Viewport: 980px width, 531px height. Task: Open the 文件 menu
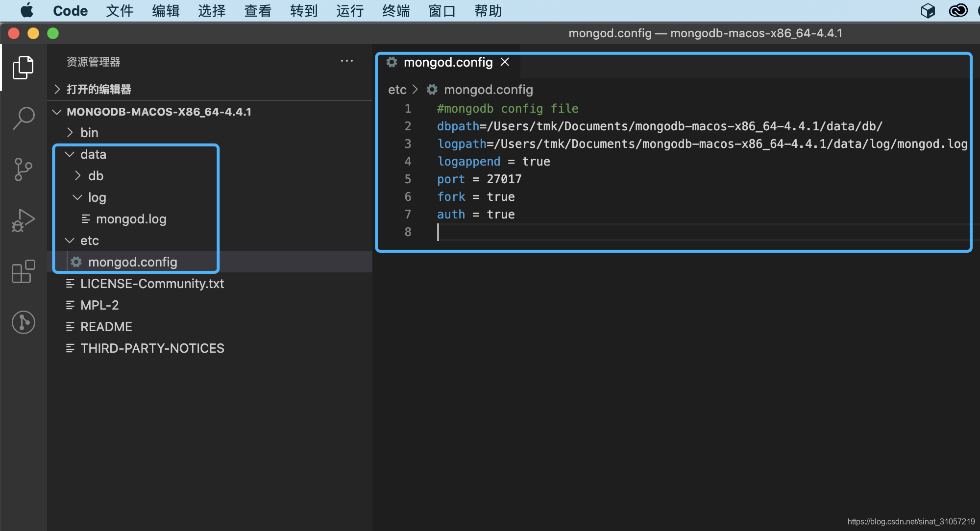click(x=119, y=10)
